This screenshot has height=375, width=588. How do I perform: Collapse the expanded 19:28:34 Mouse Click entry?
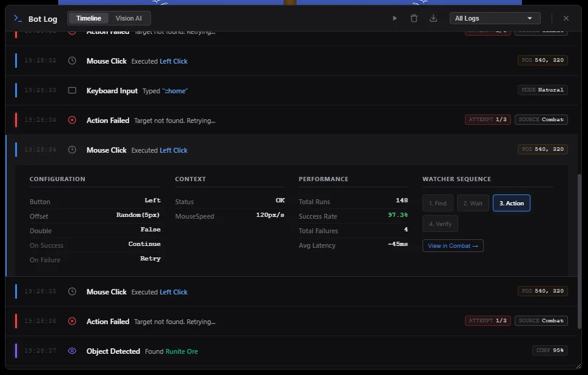pyautogui.click(x=292, y=150)
